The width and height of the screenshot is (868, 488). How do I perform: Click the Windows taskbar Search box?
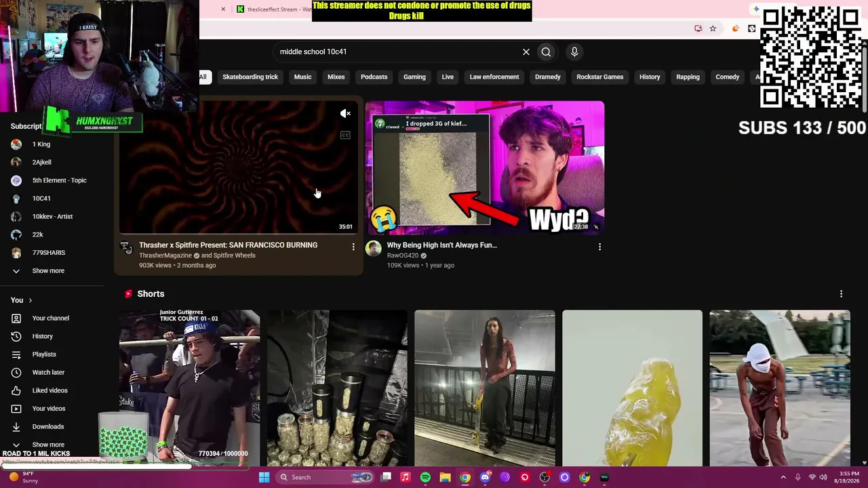(325, 477)
